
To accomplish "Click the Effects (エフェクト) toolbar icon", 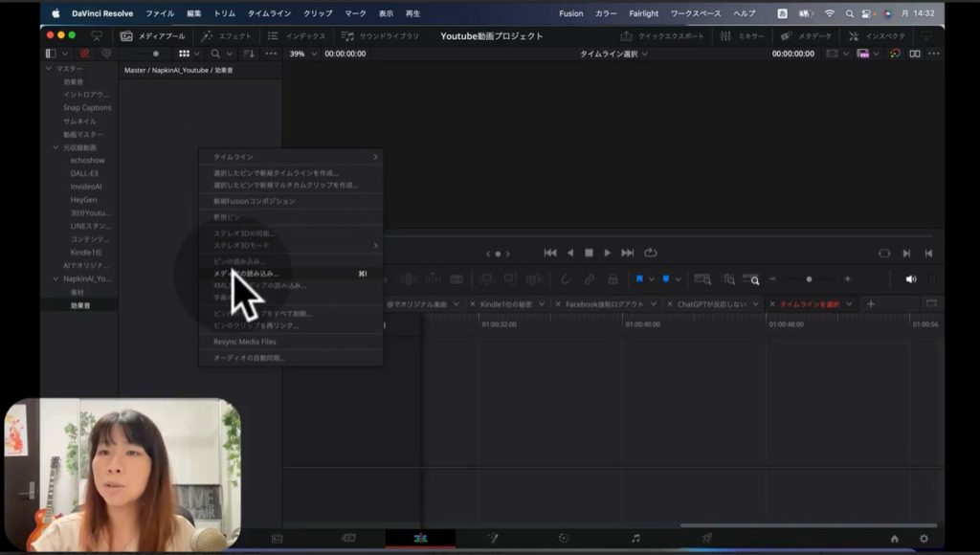I will pos(227,36).
